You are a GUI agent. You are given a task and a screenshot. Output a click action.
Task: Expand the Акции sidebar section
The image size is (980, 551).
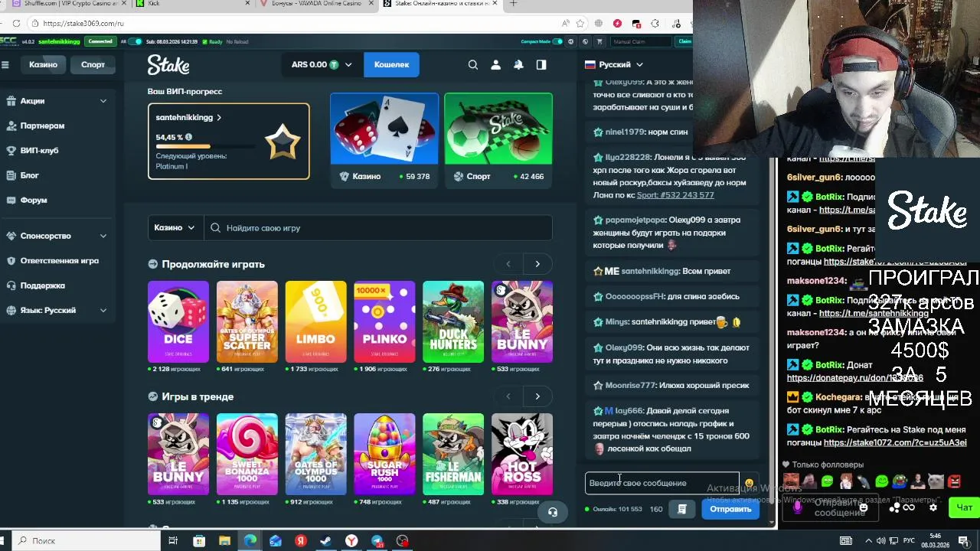coord(103,101)
